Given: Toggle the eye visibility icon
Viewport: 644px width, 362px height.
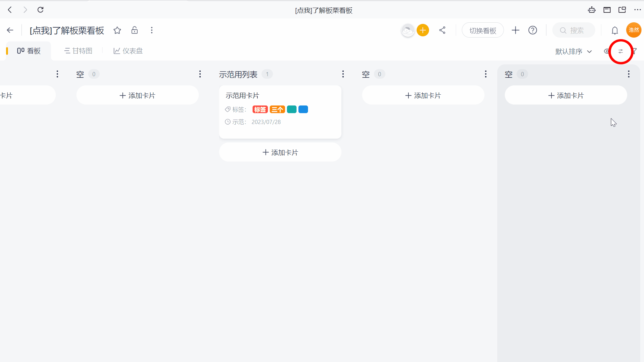Looking at the screenshot, I should pyautogui.click(x=606, y=51).
